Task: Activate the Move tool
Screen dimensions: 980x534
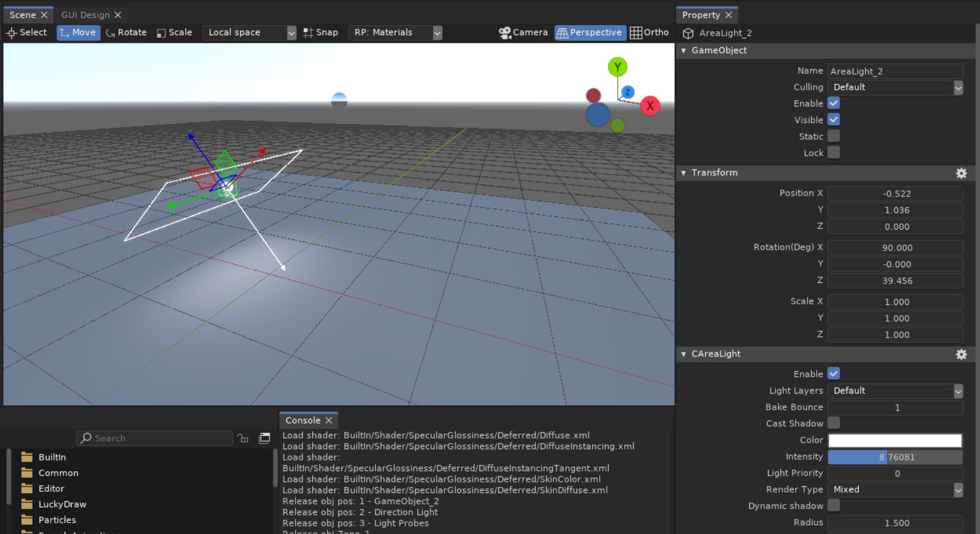Action: point(78,33)
